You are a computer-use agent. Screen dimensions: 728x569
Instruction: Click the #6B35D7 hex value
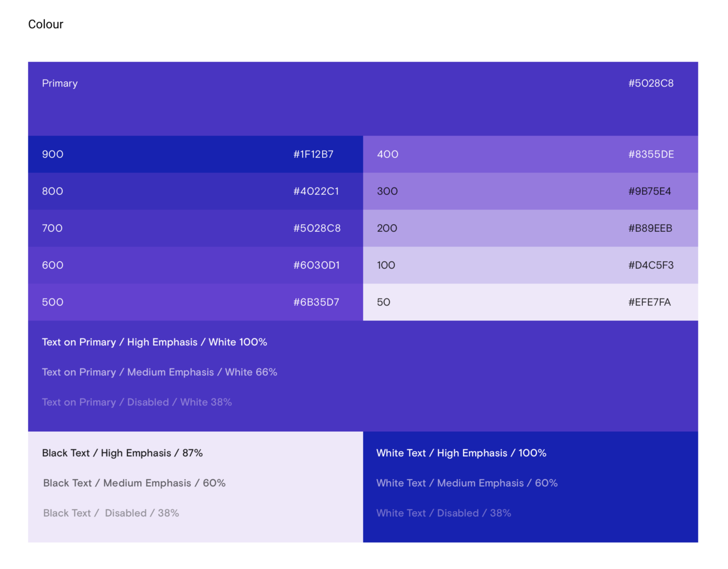[x=316, y=302]
